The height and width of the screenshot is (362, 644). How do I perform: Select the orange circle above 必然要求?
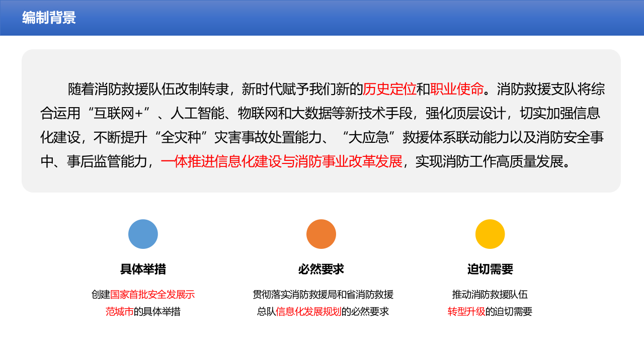[x=320, y=234]
